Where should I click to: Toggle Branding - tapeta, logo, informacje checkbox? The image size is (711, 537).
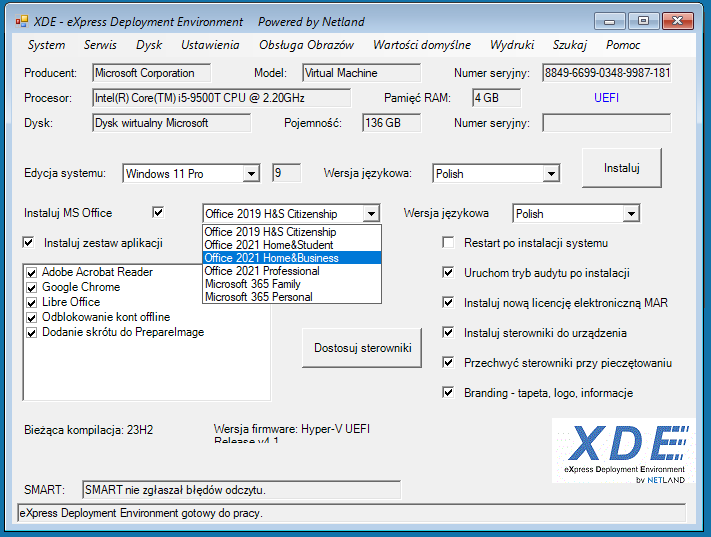click(448, 393)
